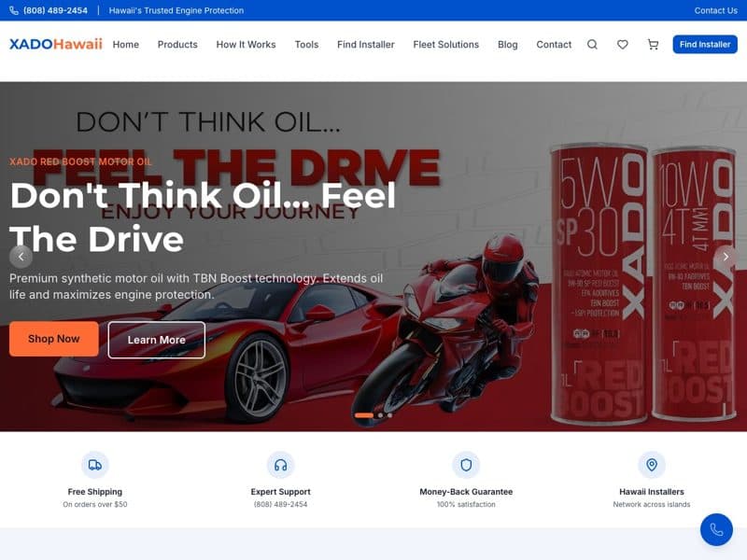This screenshot has width=747, height=560.
Task: Click the Expert Support headphones icon
Action: point(281,465)
